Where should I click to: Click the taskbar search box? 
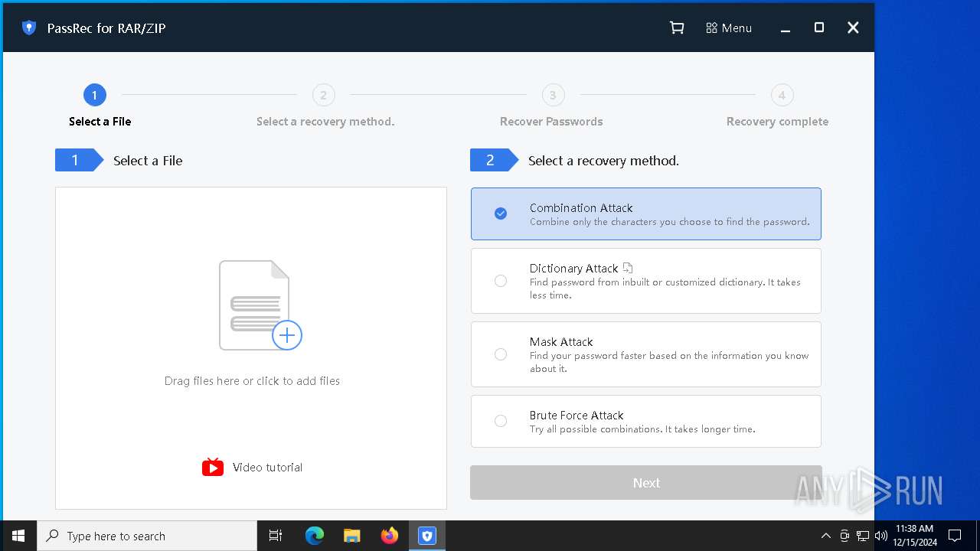(x=147, y=536)
